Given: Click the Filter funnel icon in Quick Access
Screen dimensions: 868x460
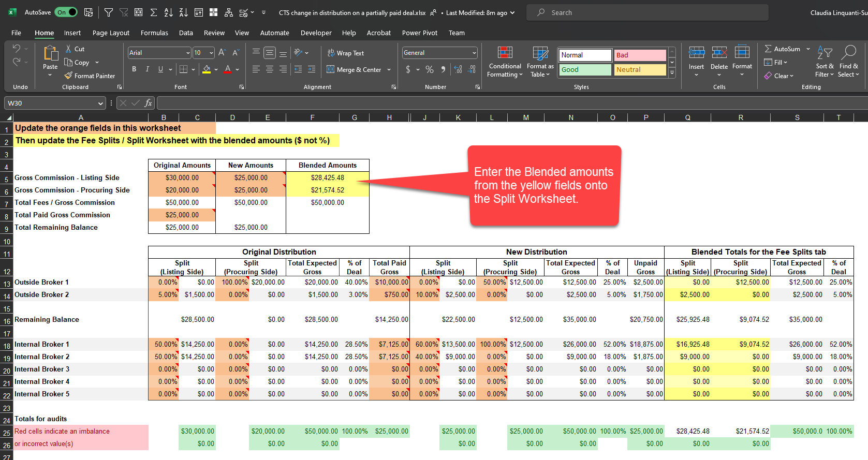Looking at the screenshot, I should pos(109,12).
